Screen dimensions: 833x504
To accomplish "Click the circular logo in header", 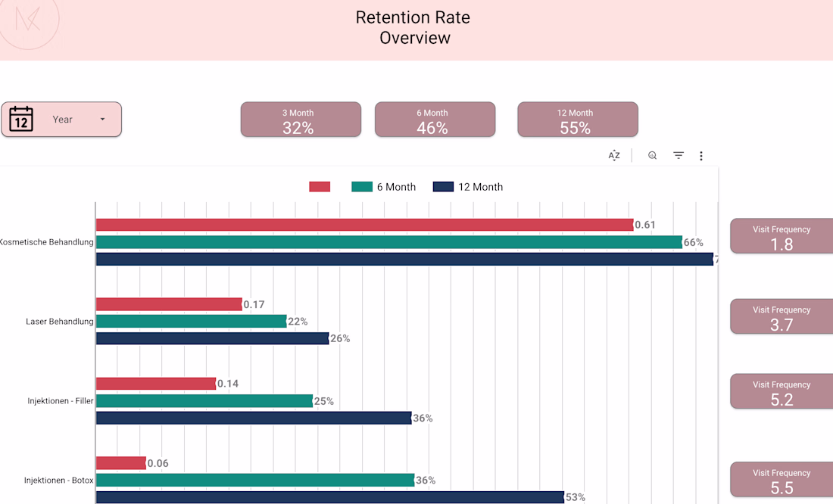I will [29, 23].
